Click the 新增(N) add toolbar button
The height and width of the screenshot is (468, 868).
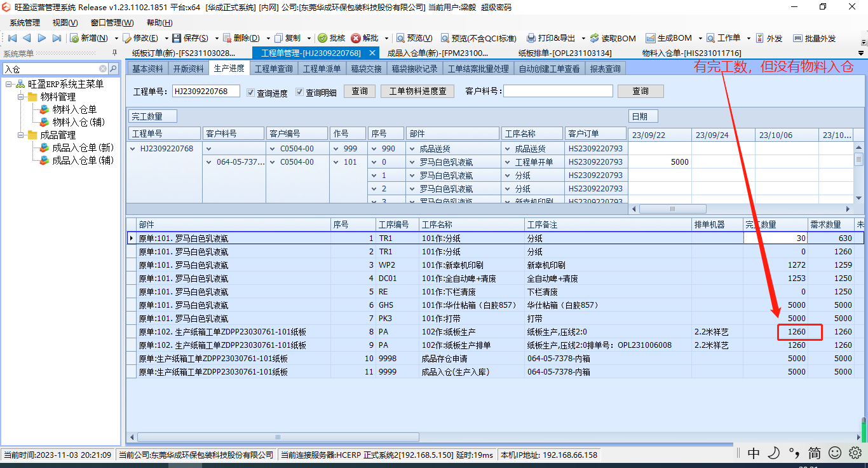[x=89, y=38]
